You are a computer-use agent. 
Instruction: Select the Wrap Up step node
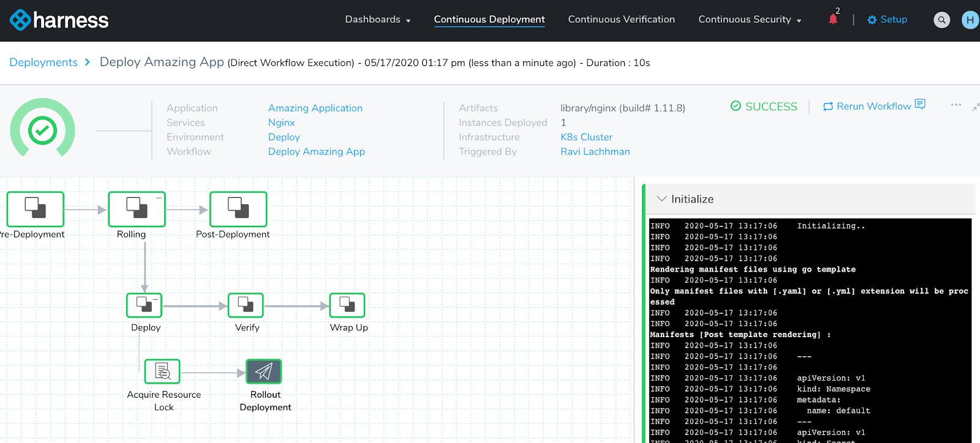click(347, 305)
